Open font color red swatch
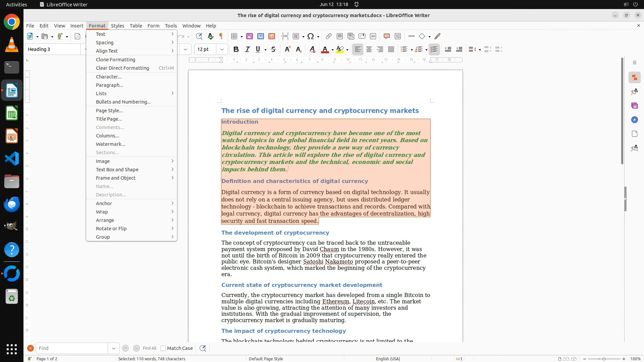The image size is (644, 362). tap(325, 50)
